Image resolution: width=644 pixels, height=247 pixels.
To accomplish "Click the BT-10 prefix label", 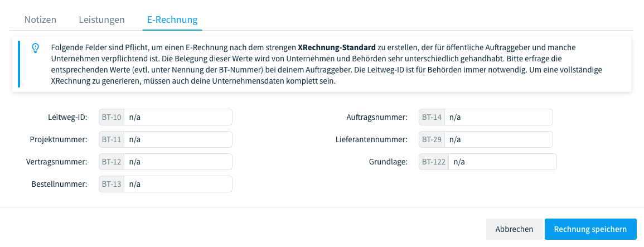I will point(112,117).
